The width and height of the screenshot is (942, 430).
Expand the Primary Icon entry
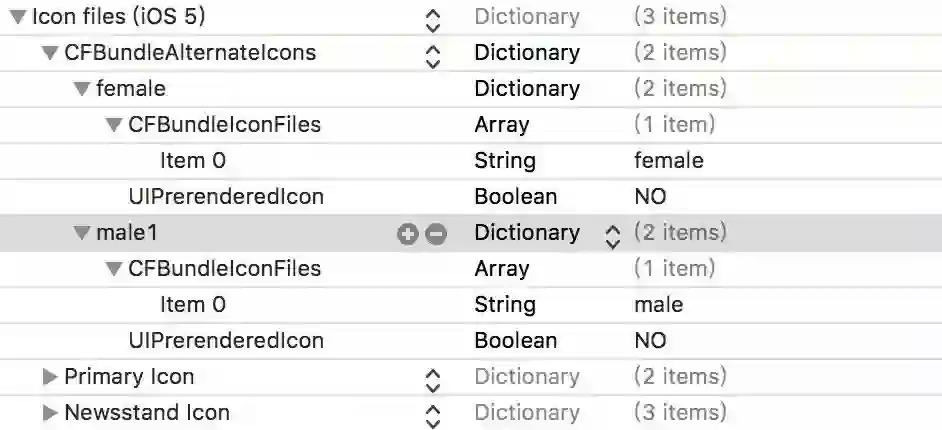50,377
